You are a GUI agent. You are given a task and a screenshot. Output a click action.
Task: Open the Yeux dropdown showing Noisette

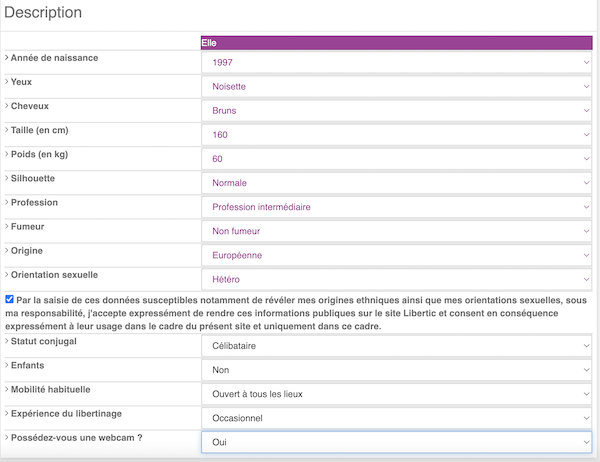tap(397, 86)
